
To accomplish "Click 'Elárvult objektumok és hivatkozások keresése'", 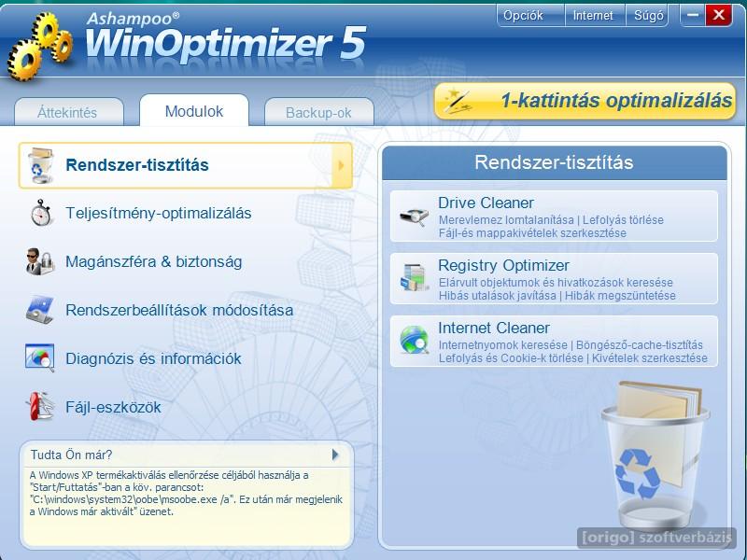I will (556, 283).
